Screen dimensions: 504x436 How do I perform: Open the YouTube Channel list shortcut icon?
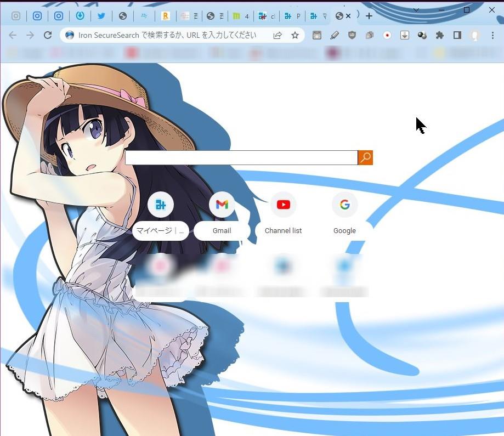click(x=283, y=205)
